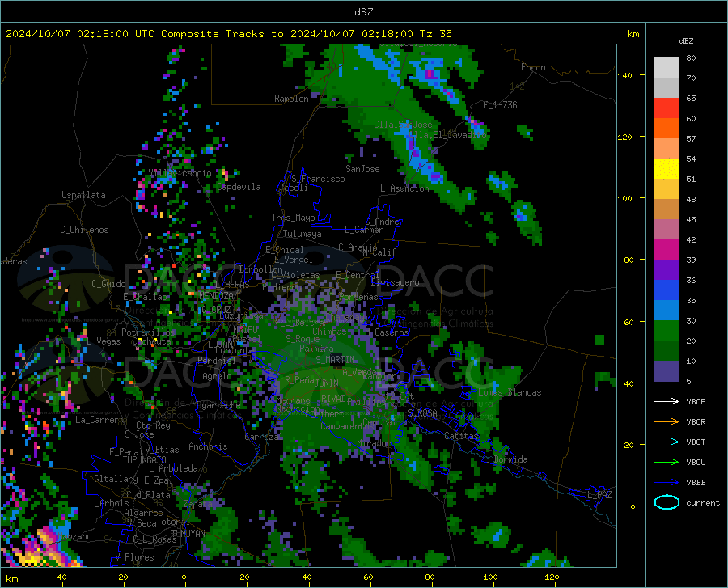Select the Ramblon label on map
The width and height of the screenshot is (728, 588).
[x=291, y=99]
